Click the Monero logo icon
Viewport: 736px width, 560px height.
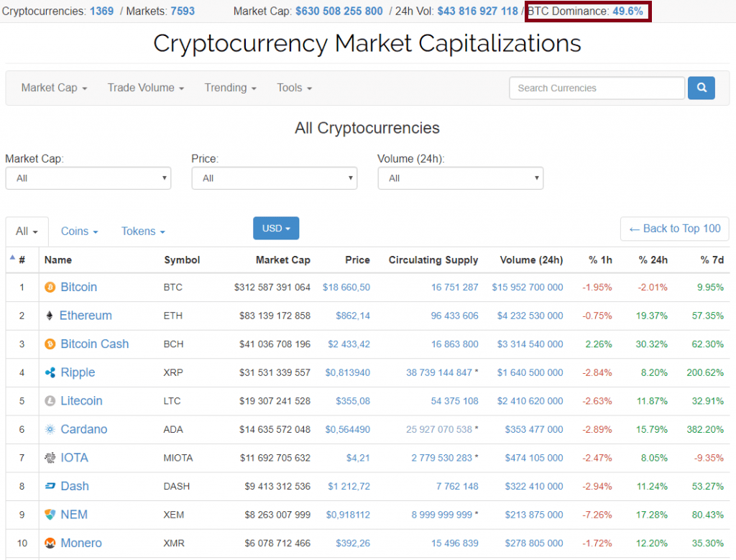pos(50,543)
